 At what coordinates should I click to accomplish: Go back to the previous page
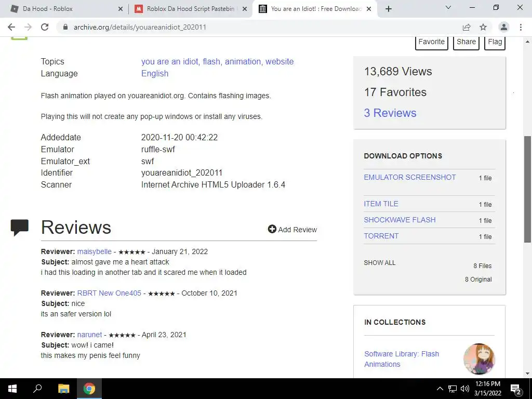coord(11,27)
